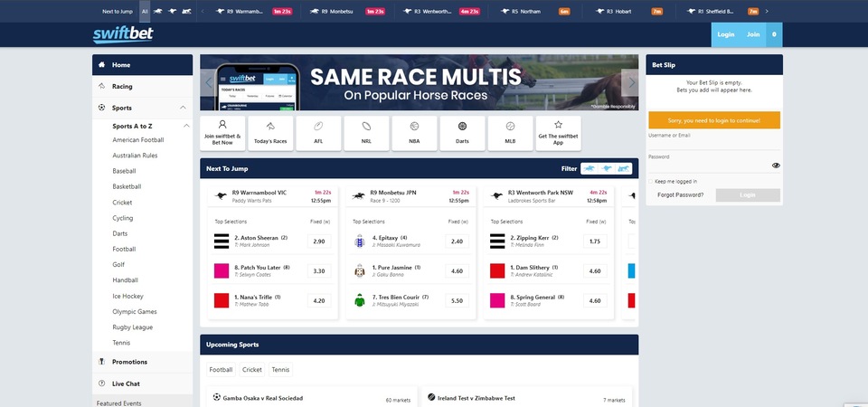Click the football icon beside Gamba Osaka match

[x=216, y=397]
